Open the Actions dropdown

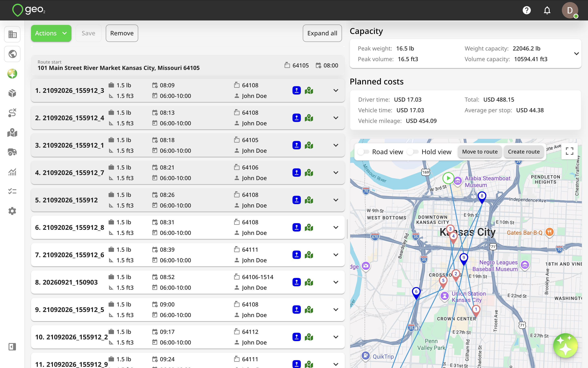click(51, 33)
